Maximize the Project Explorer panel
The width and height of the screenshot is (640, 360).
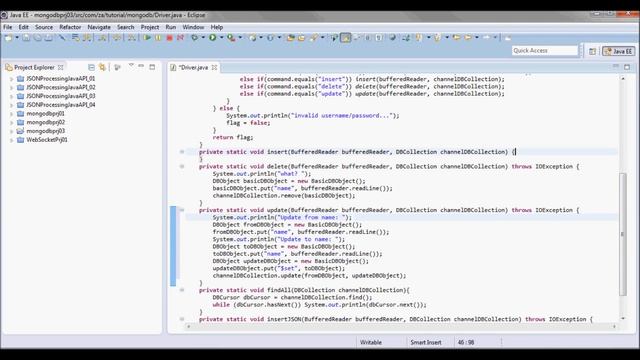click(152, 67)
